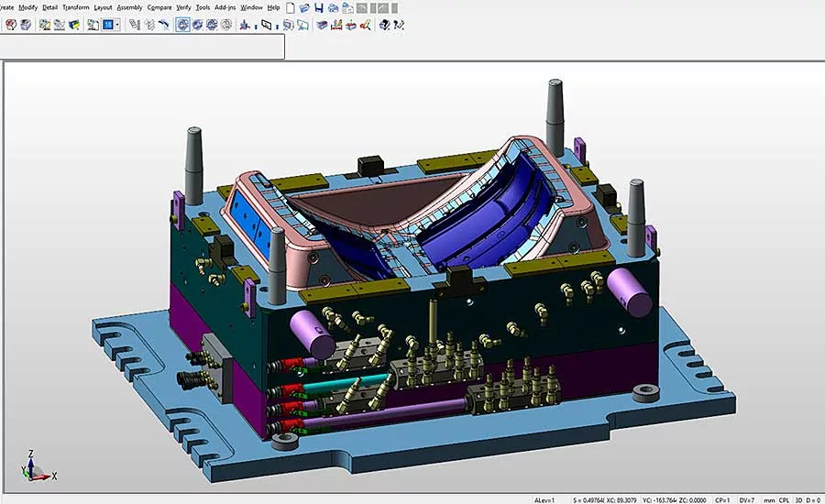Toggle the CPL status bar button
The height and width of the screenshot is (504, 825).
(784, 500)
